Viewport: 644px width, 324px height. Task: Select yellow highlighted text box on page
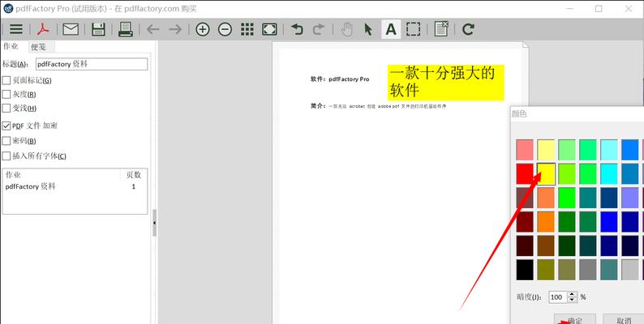445,83
